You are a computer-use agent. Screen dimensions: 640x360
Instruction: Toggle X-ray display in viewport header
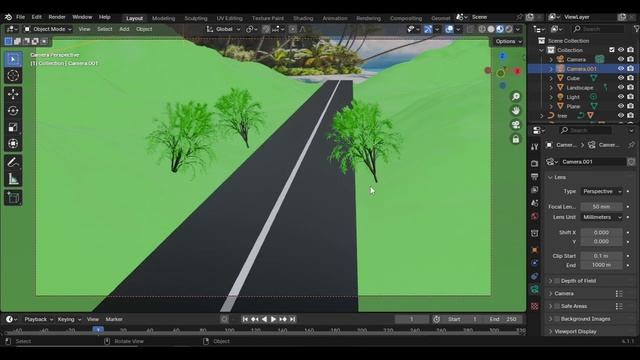coord(470,29)
